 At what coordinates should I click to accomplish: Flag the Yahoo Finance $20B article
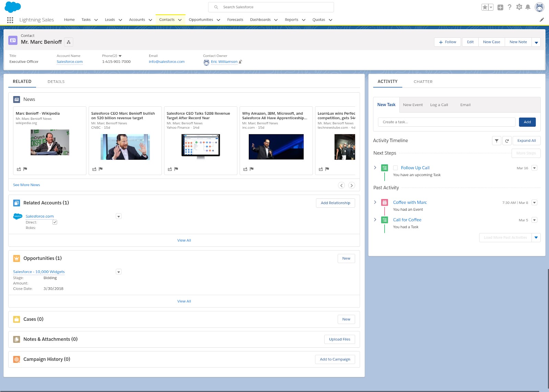176,169
